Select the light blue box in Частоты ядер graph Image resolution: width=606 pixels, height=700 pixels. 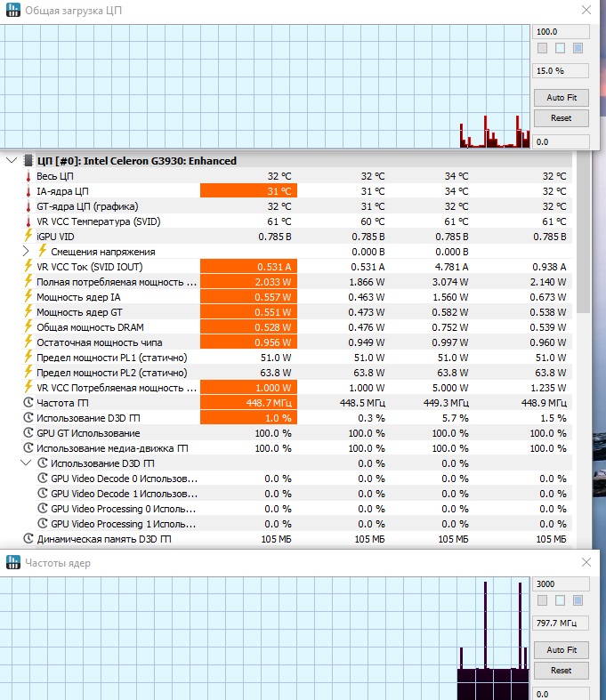[x=560, y=600]
